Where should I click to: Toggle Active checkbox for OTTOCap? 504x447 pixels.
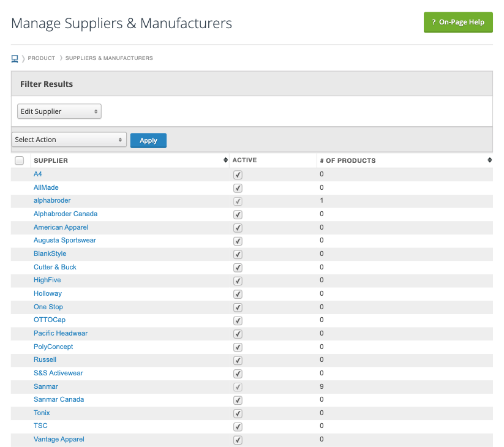click(238, 321)
